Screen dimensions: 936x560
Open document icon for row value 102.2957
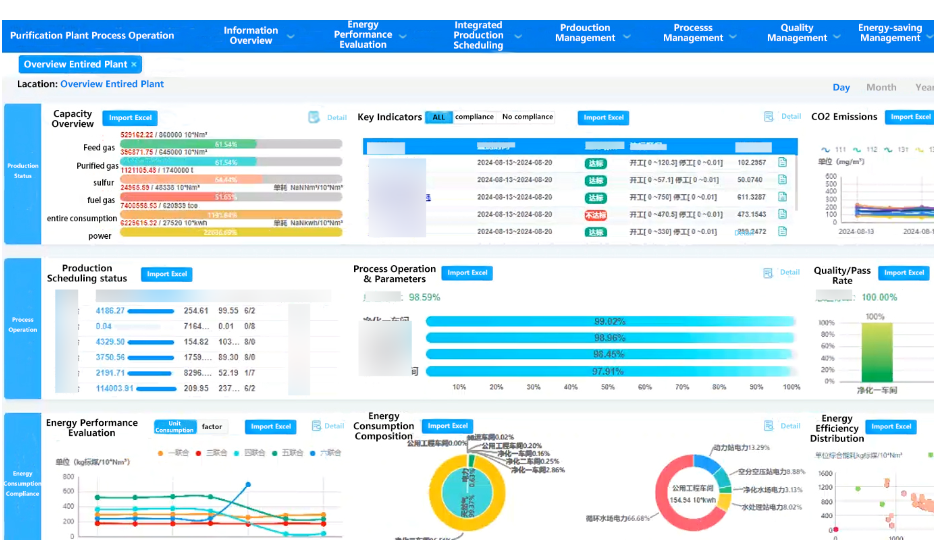pos(782,162)
